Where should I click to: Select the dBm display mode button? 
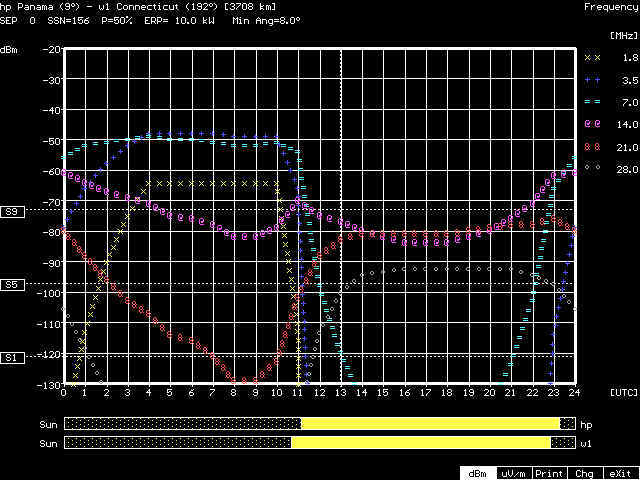(479, 473)
